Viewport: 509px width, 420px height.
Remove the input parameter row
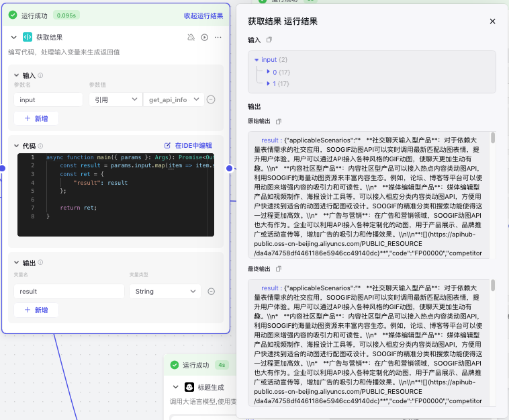[x=211, y=99]
